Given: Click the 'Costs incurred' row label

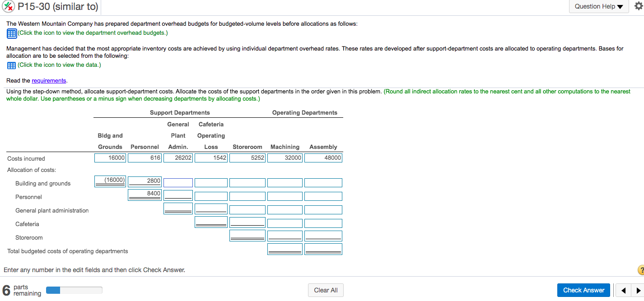Looking at the screenshot, I should pyautogui.click(x=26, y=158).
